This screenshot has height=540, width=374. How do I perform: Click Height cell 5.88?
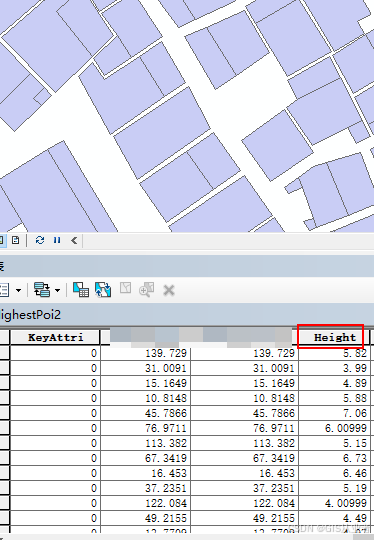click(334, 398)
